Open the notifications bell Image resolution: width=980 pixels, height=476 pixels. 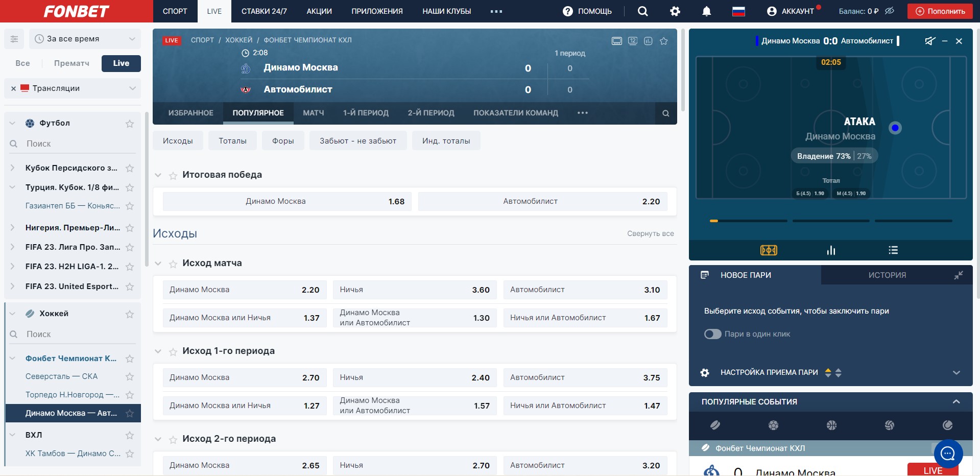(x=707, y=11)
